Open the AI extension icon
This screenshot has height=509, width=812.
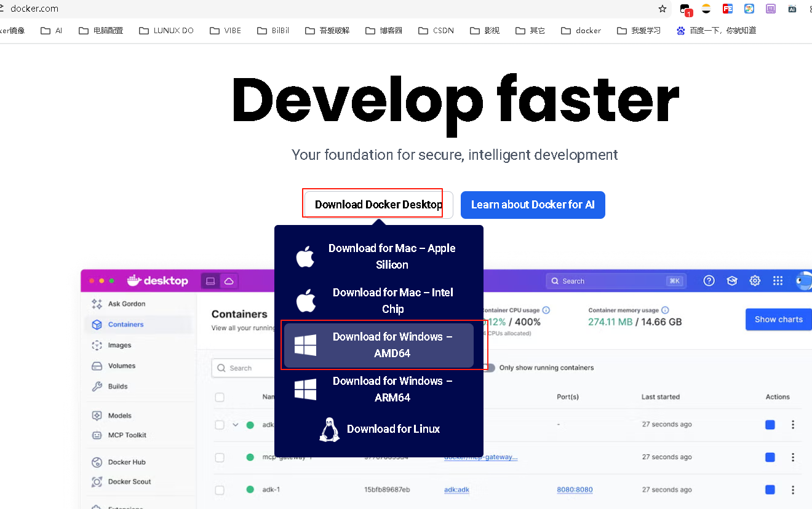click(792, 9)
